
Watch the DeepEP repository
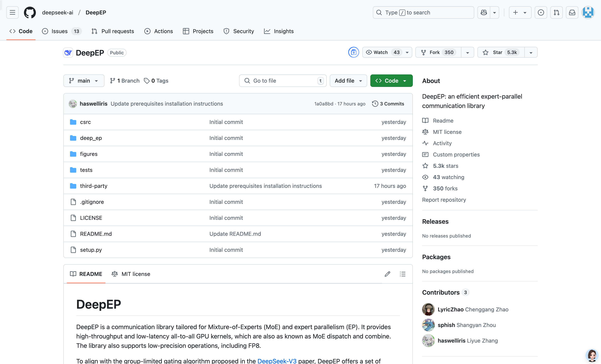click(387, 52)
